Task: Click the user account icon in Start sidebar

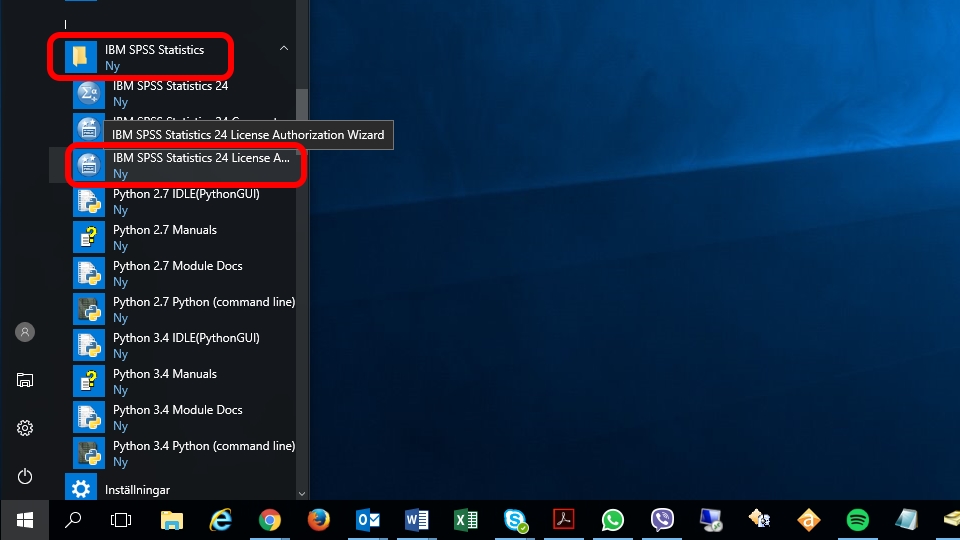Action: pos(24,332)
